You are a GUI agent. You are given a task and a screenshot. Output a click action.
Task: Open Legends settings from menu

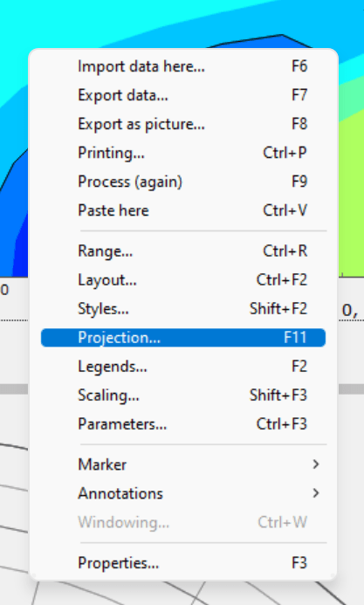pyautogui.click(x=183, y=367)
